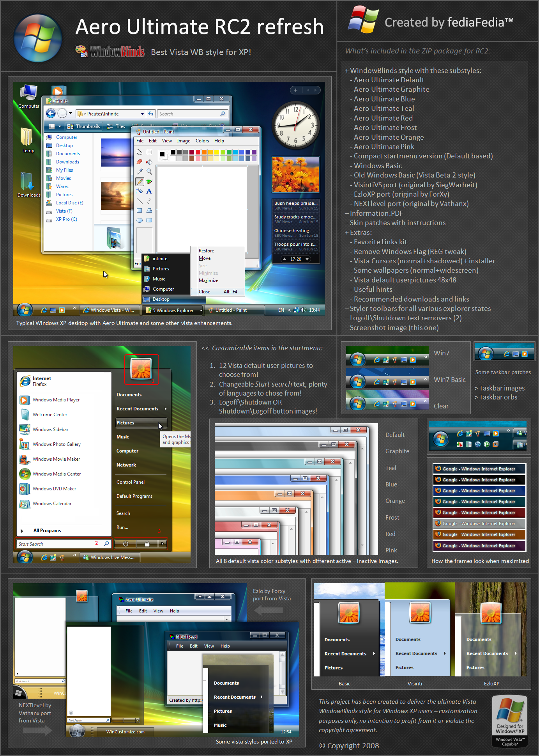Image resolution: width=539 pixels, height=756 pixels.
Task: Select the Airbrush tool in Paint
Action: tap(140, 191)
